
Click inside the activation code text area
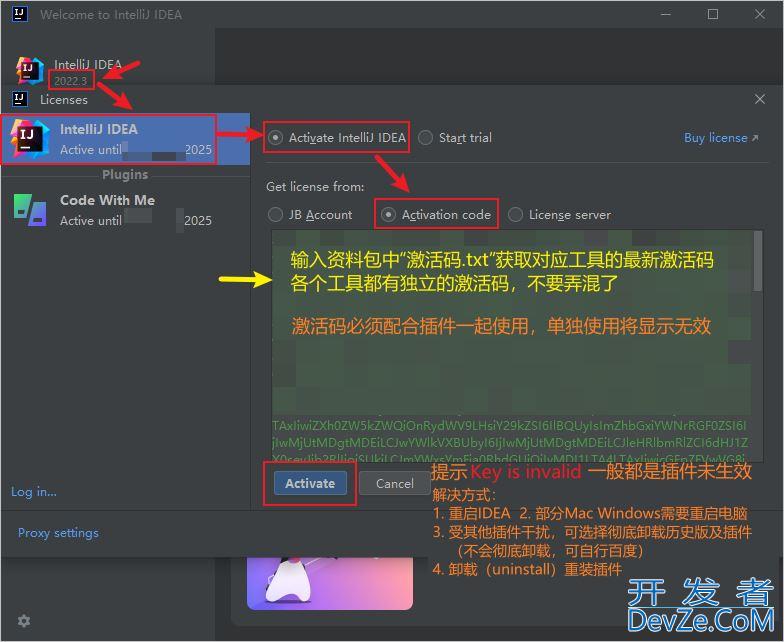(x=511, y=346)
